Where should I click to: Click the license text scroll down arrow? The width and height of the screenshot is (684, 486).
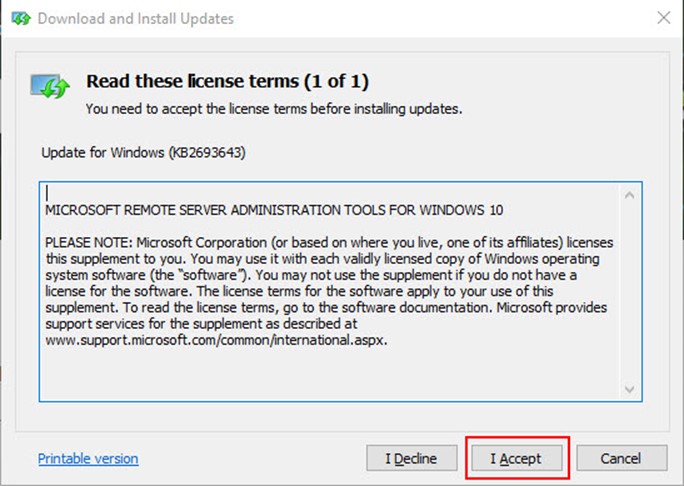(x=629, y=389)
